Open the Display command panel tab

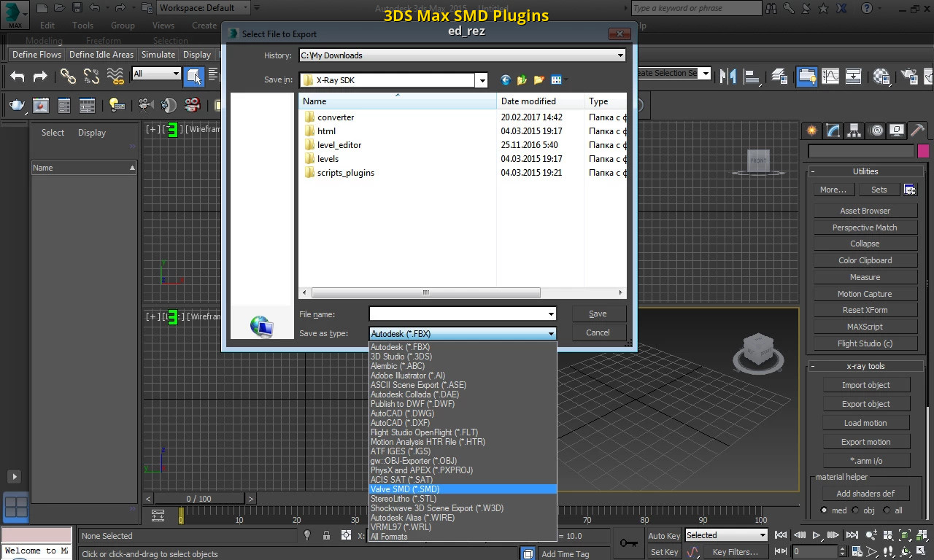[897, 131]
